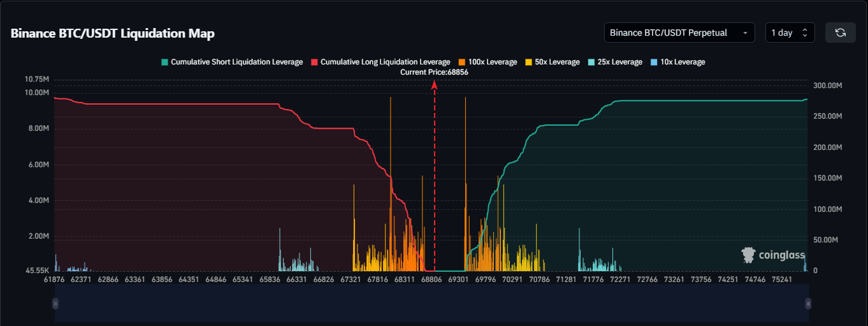The image size is (868, 326).
Task: Open the 1 day timeframe selector
Action: pos(790,33)
